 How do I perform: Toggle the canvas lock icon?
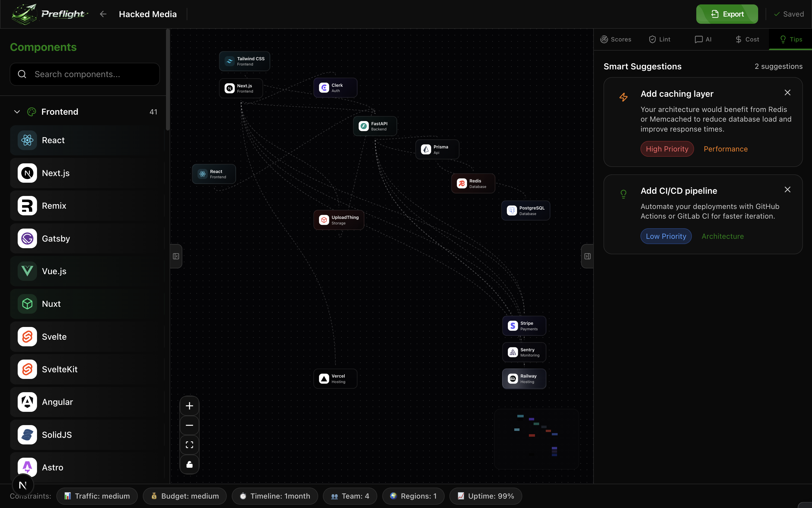click(189, 464)
